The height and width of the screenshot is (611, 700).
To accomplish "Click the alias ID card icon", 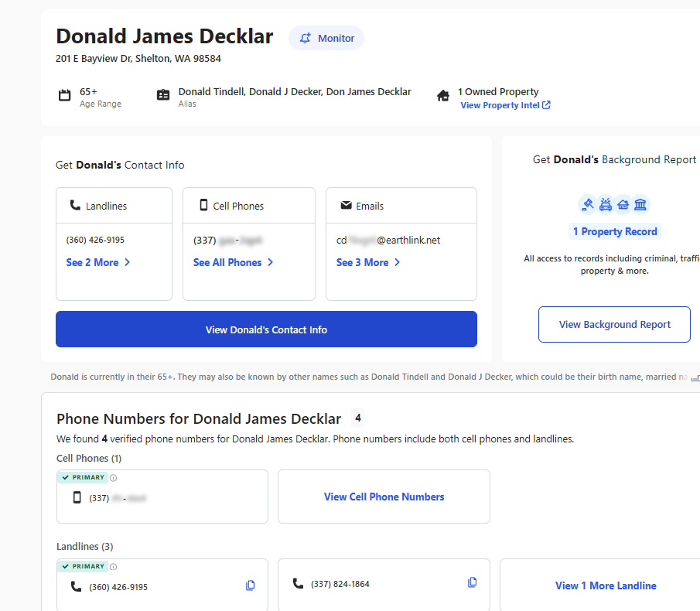I will pos(163,95).
